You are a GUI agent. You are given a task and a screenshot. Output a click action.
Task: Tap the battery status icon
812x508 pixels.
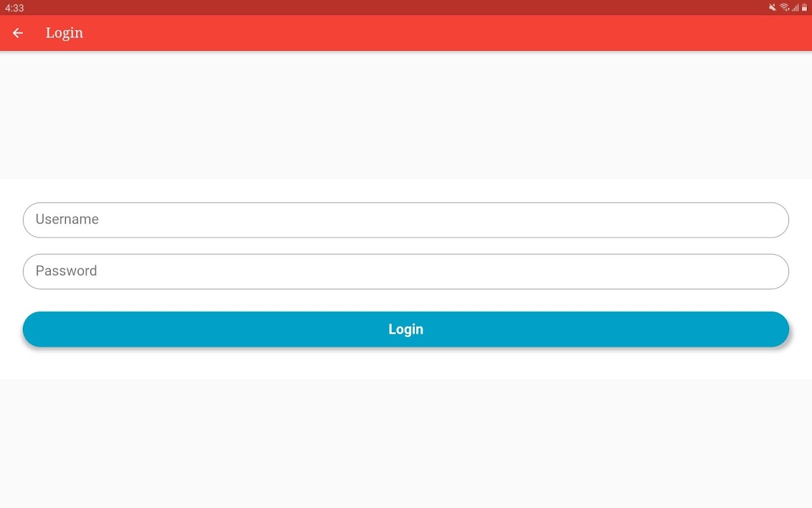(804, 8)
